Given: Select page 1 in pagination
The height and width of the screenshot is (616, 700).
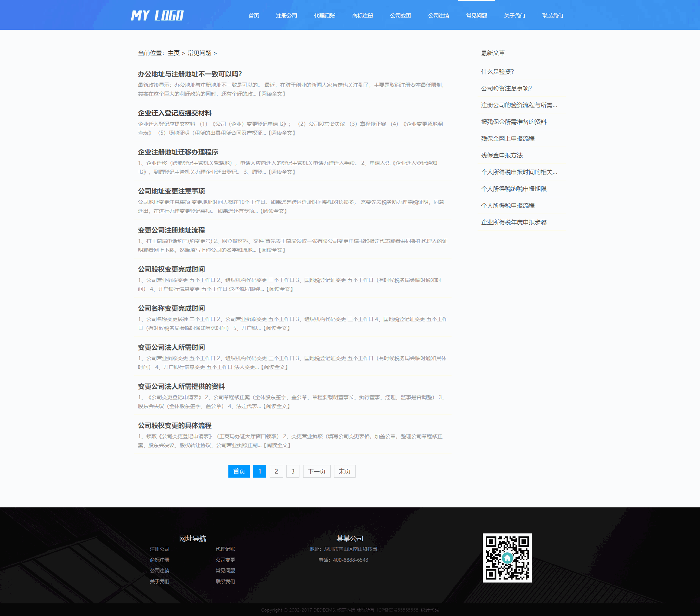Looking at the screenshot, I should (x=260, y=471).
